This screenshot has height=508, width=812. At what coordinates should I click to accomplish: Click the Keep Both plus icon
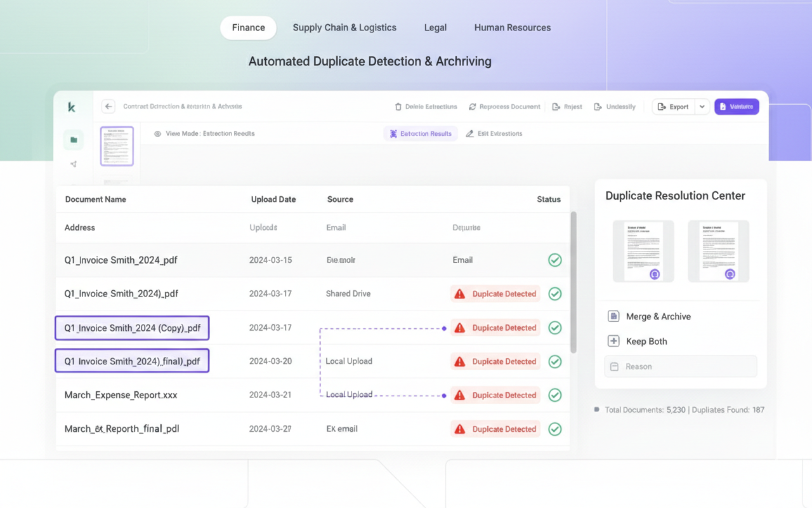[613, 341]
